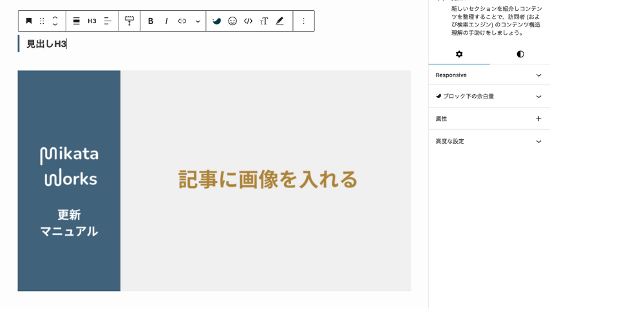Open more rich text controls dropdown
Viewport: 644px width, 322px height.
pos(198,21)
